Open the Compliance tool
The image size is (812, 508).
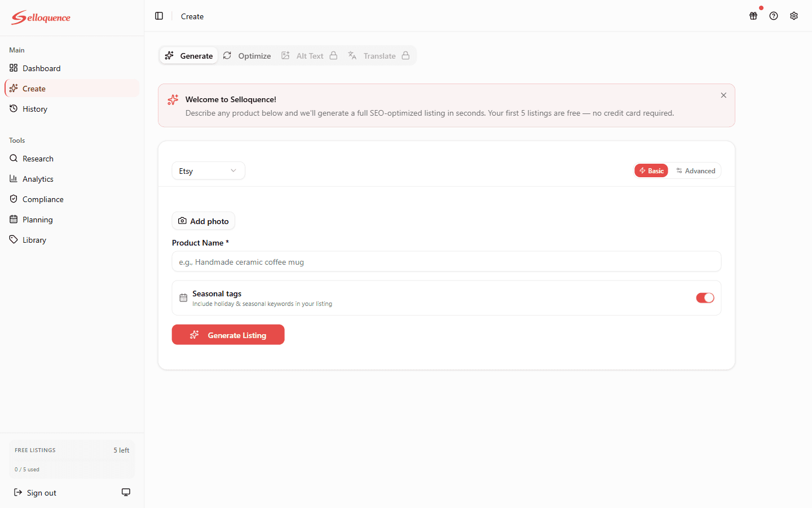(42, 199)
